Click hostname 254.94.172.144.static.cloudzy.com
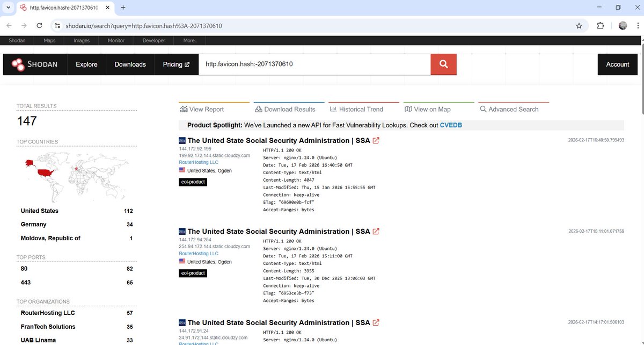644x345 pixels. coord(214,247)
